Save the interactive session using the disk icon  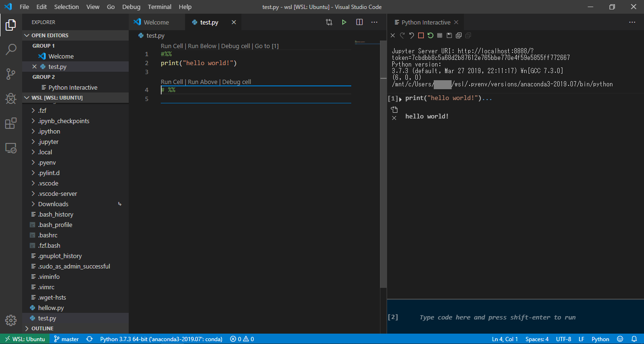click(449, 35)
